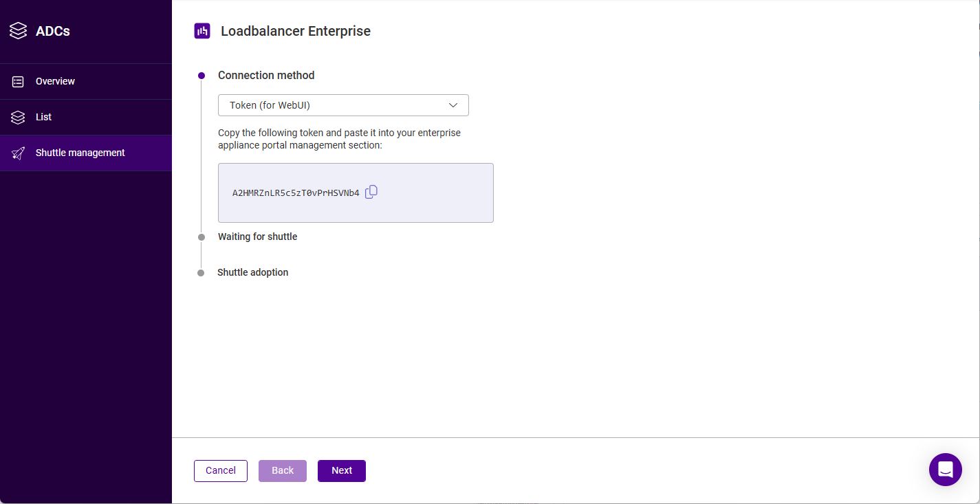Click the Back button
980x504 pixels.
[283, 470]
